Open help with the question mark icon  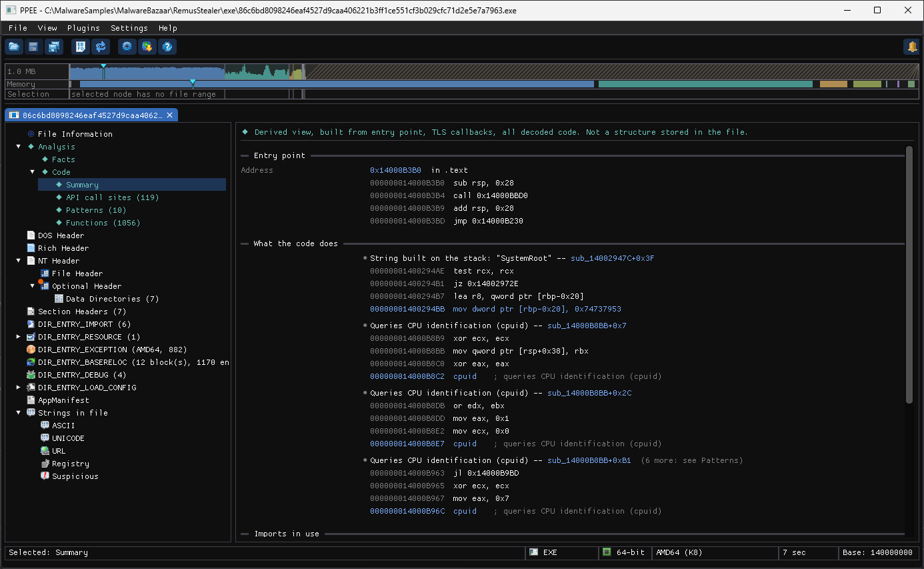[167, 47]
